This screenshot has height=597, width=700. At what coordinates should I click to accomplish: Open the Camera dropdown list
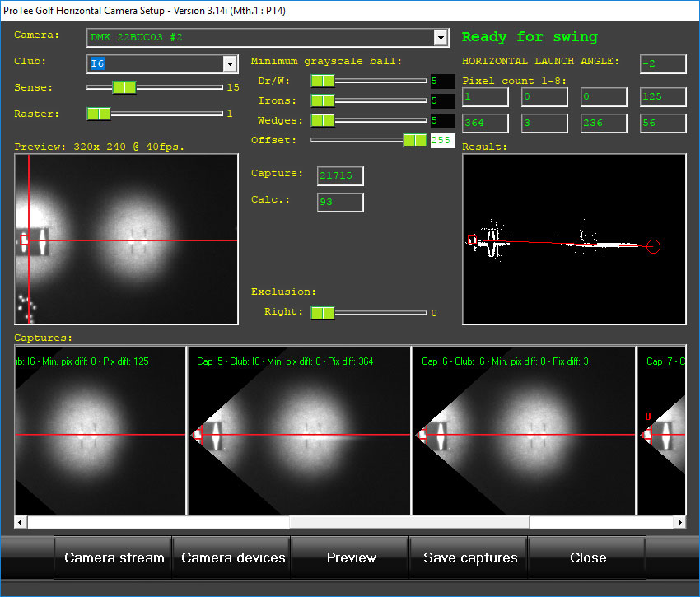click(x=441, y=38)
